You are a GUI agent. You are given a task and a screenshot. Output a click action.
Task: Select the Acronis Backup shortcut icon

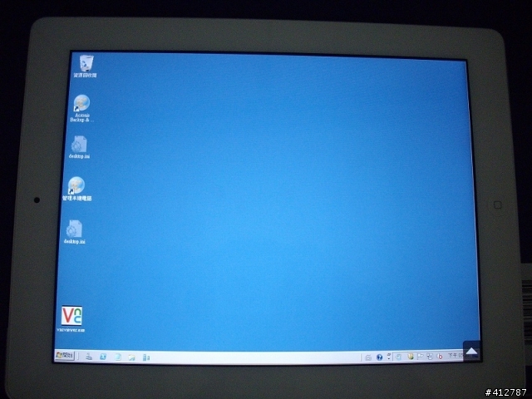[x=81, y=108]
